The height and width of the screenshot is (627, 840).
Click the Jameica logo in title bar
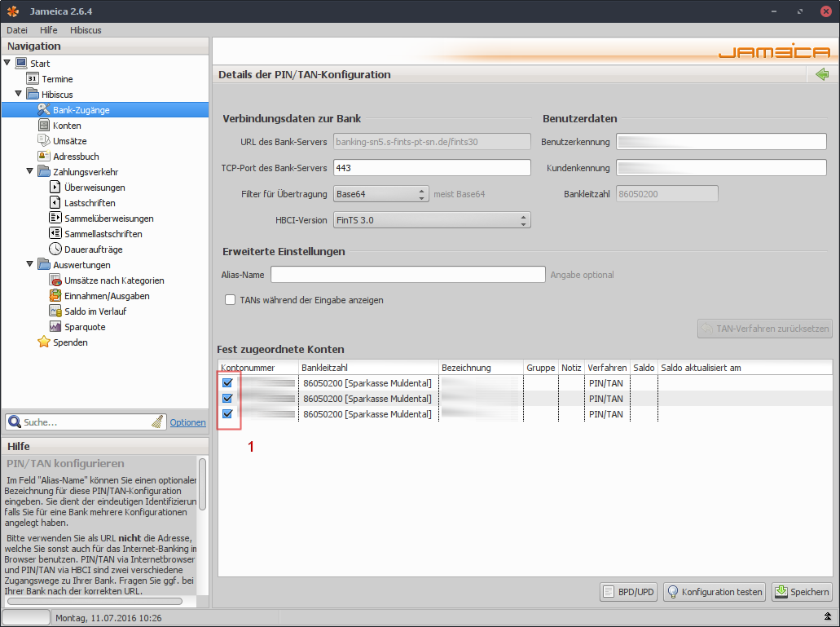(x=13, y=11)
